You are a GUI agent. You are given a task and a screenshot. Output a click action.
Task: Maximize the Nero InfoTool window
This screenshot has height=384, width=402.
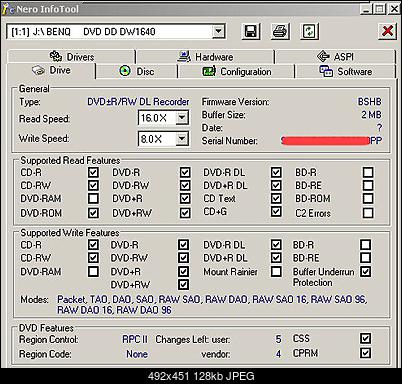coord(379,8)
